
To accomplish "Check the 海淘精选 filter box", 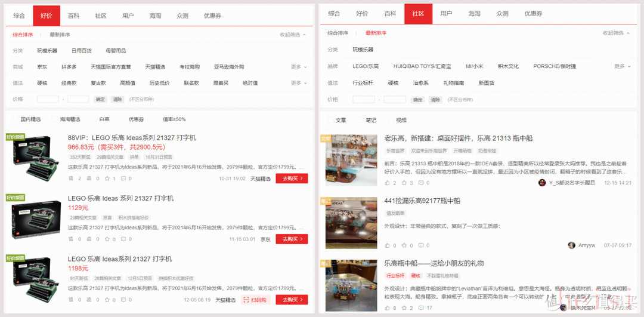I will point(55,119).
